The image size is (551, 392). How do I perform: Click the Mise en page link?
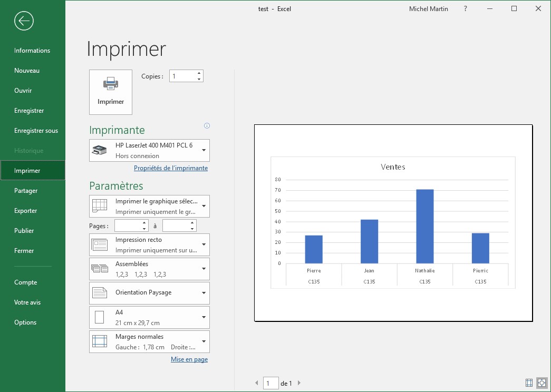189,359
